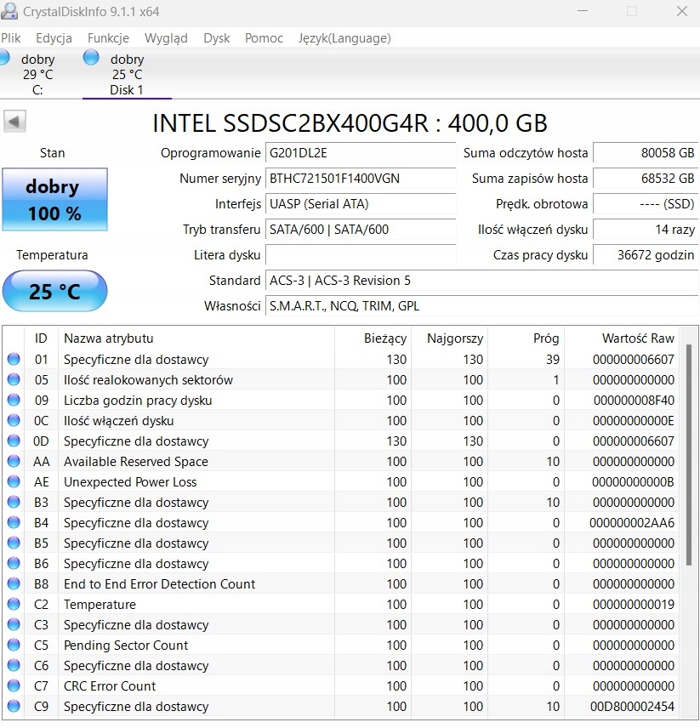Click the transfer mode field SATA/600 | SATA/600
The height and width of the screenshot is (728, 700).
(x=361, y=230)
